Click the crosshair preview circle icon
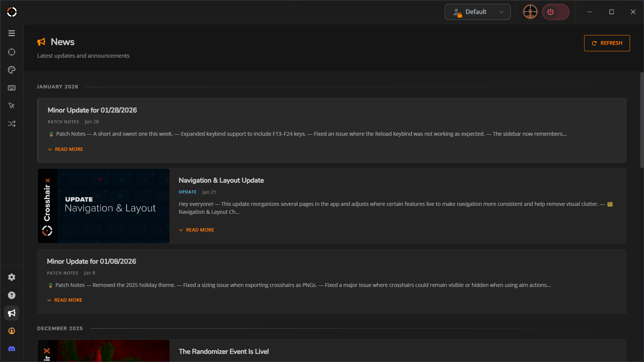The height and width of the screenshot is (362, 644). coord(530,12)
